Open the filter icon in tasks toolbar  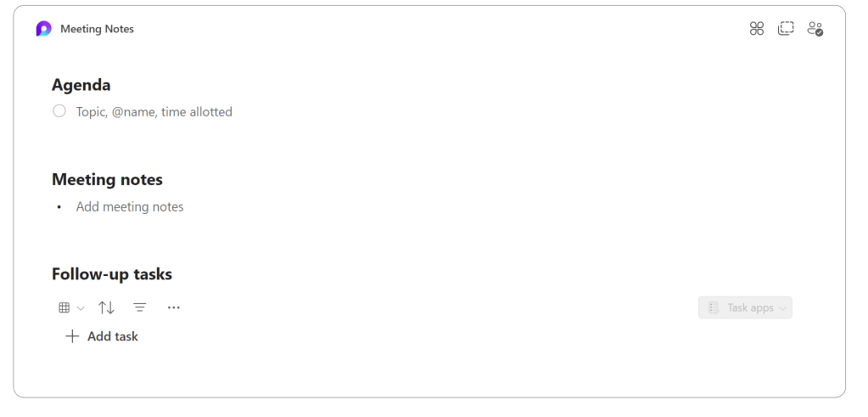point(140,307)
